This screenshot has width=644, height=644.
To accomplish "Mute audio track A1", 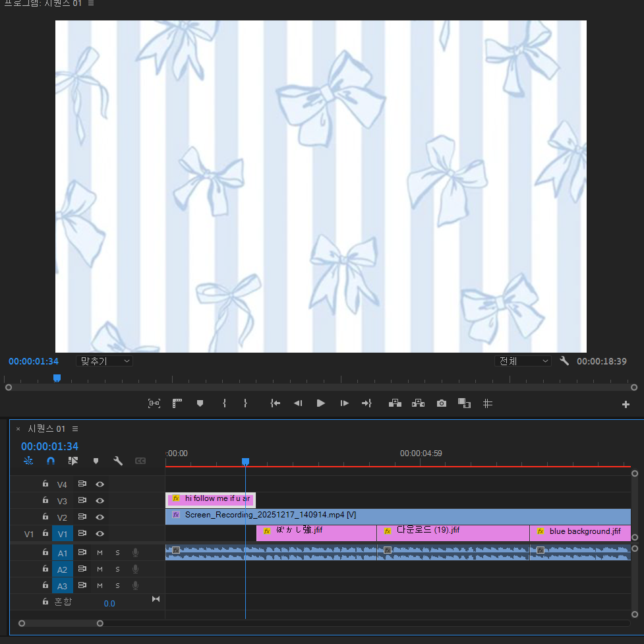I will click(100, 552).
